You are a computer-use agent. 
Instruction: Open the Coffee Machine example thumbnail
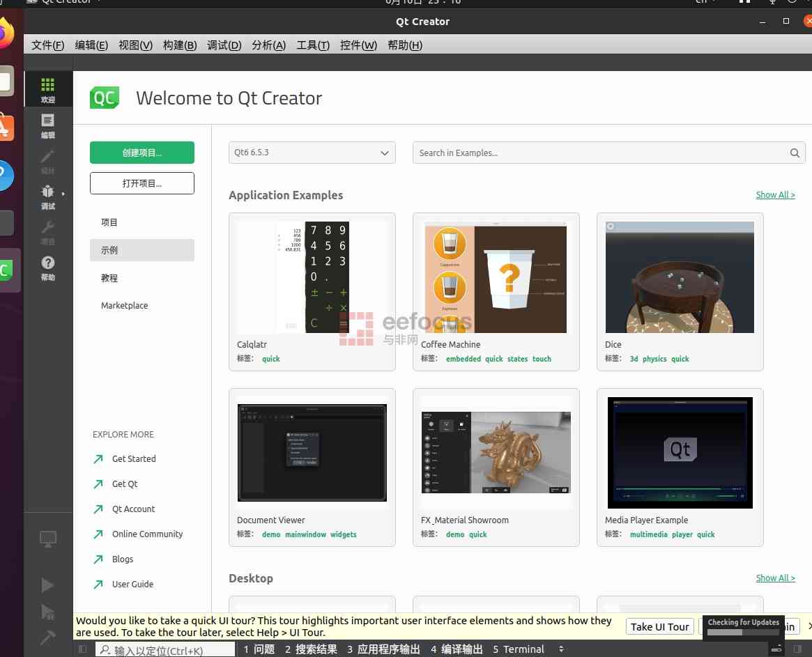pos(496,278)
